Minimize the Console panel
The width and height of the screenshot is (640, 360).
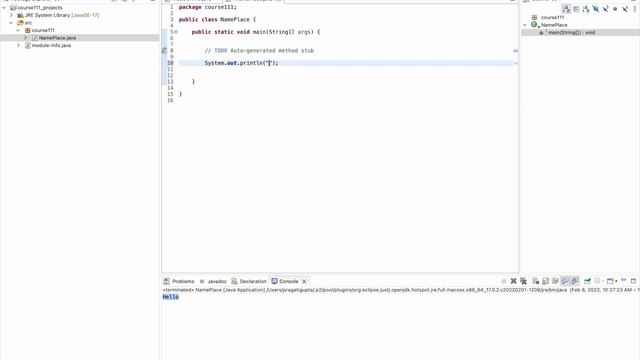coord(623,280)
